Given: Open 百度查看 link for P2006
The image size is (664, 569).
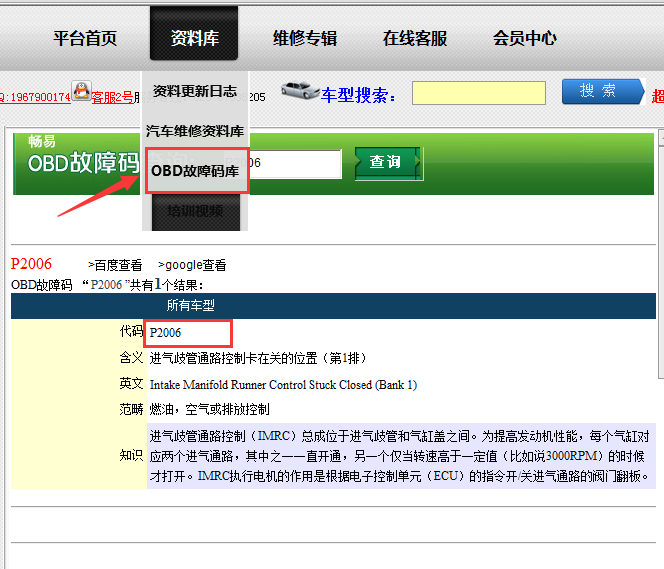Looking at the screenshot, I should point(115,265).
